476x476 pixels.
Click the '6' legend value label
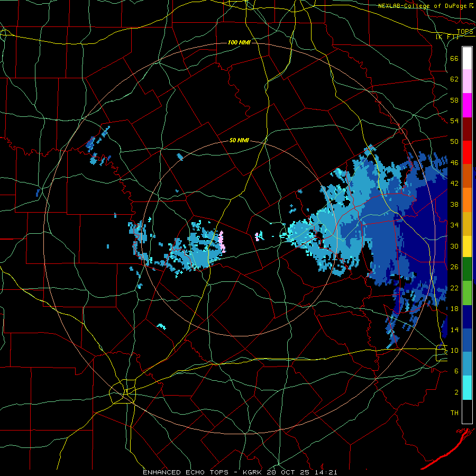[456, 372]
